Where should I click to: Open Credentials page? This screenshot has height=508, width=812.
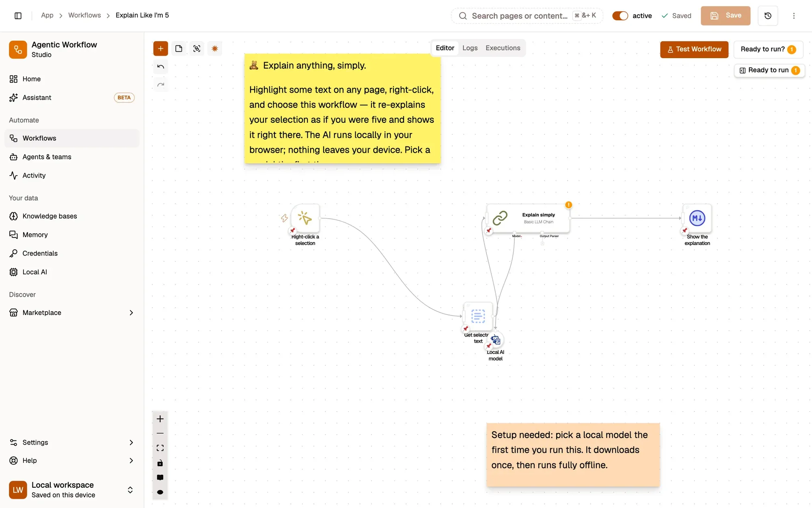[x=72, y=254]
